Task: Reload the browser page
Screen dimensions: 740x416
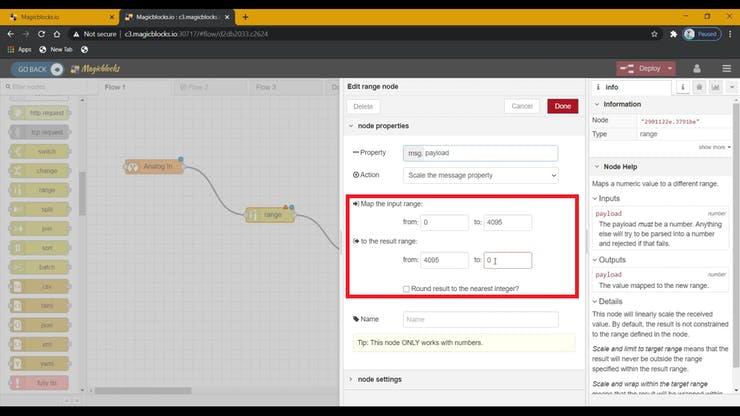Action: [59, 33]
